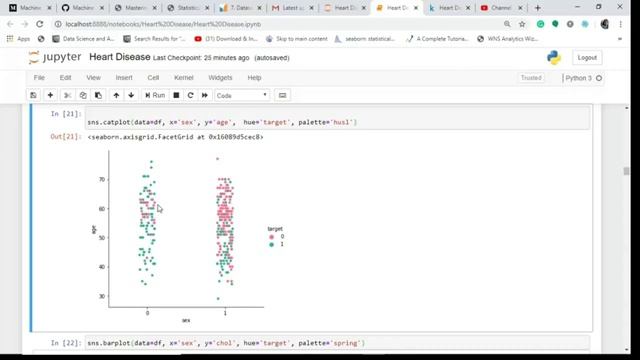Image resolution: width=640 pixels, height=360 pixels.
Task: Open the Chrome three-dot menu
Action: pos(620,24)
